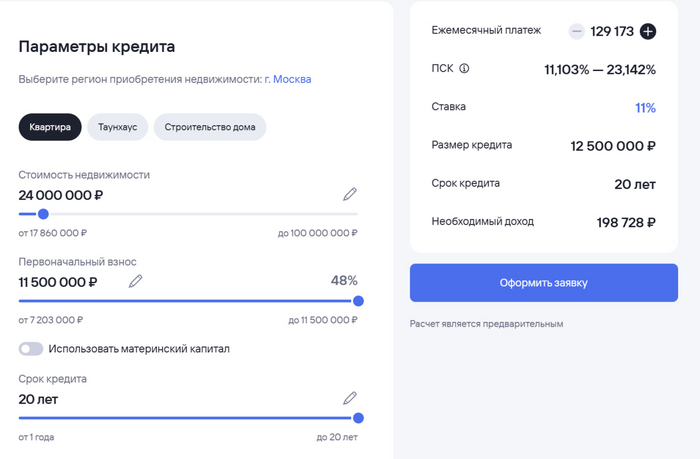The image size is (700, 459).
Task: Switch to the Таунхаус option
Action: [118, 127]
